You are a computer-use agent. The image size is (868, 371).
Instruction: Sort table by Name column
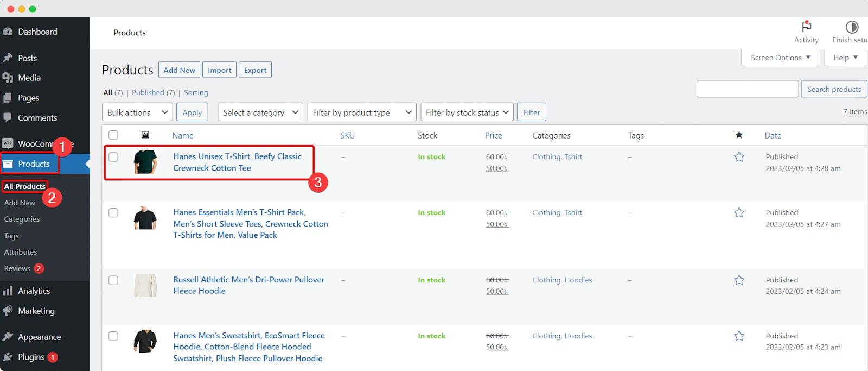(183, 135)
